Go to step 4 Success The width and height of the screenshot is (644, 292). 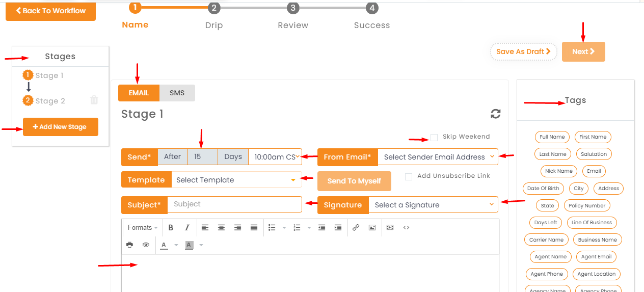pos(372,8)
